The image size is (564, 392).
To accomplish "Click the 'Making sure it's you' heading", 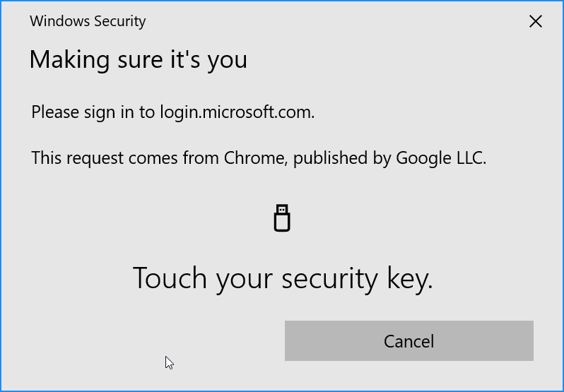I will tap(139, 59).
